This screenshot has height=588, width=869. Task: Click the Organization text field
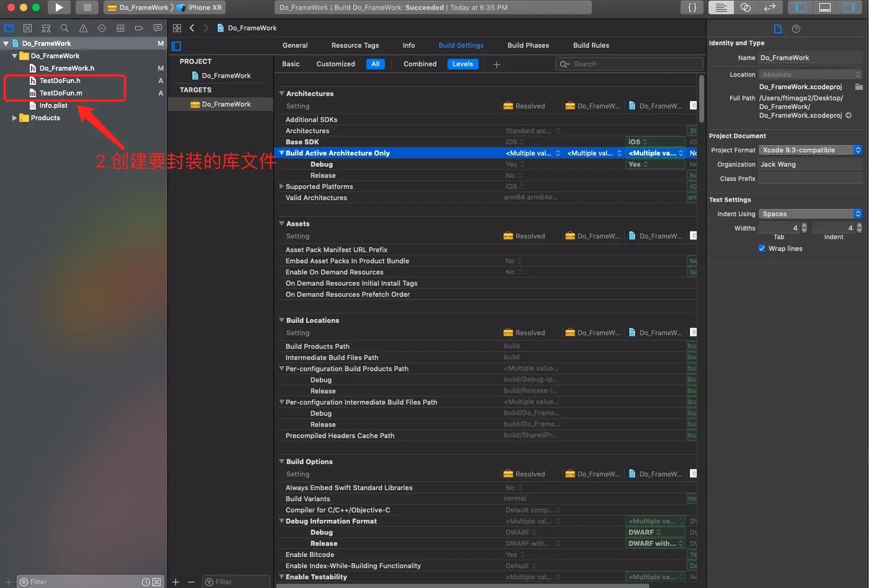point(810,164)
